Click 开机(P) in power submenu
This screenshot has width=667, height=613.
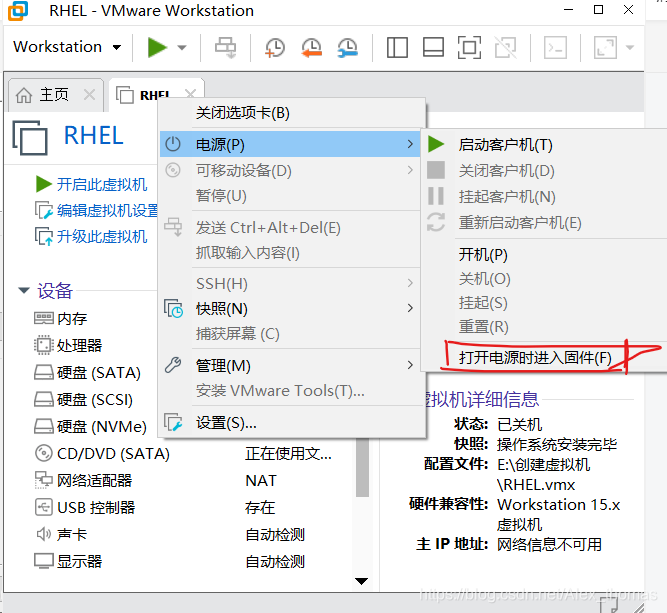[483, 255]
